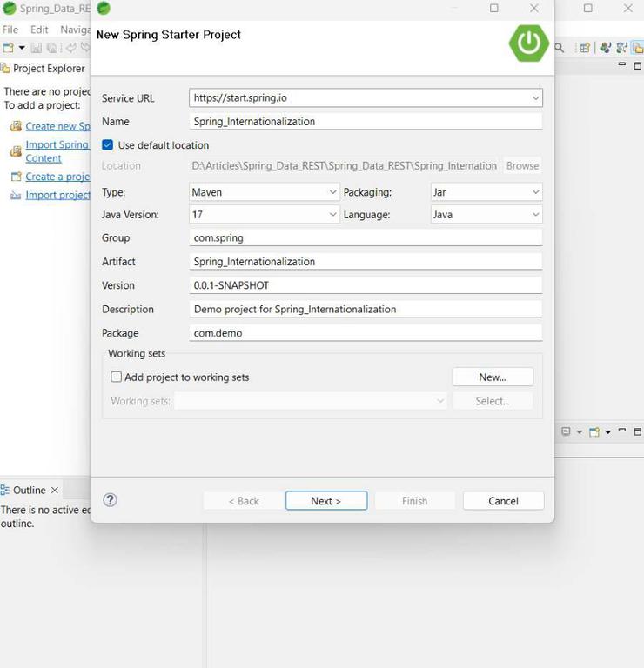Click the Name input field
The height and width of the screenshot is (668, 644).
click(366, 122)
